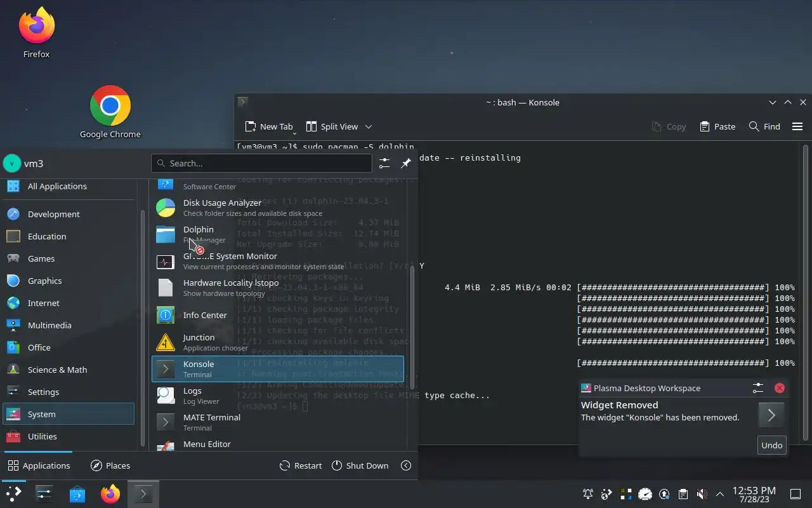This screenshot has width=812, height=508.
Task: Open the clock and calendar
Action: 754,495
